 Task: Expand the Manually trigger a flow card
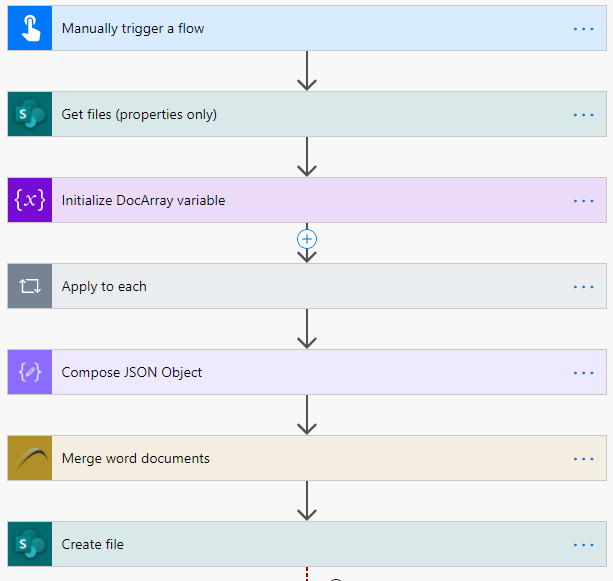[307, 28]
